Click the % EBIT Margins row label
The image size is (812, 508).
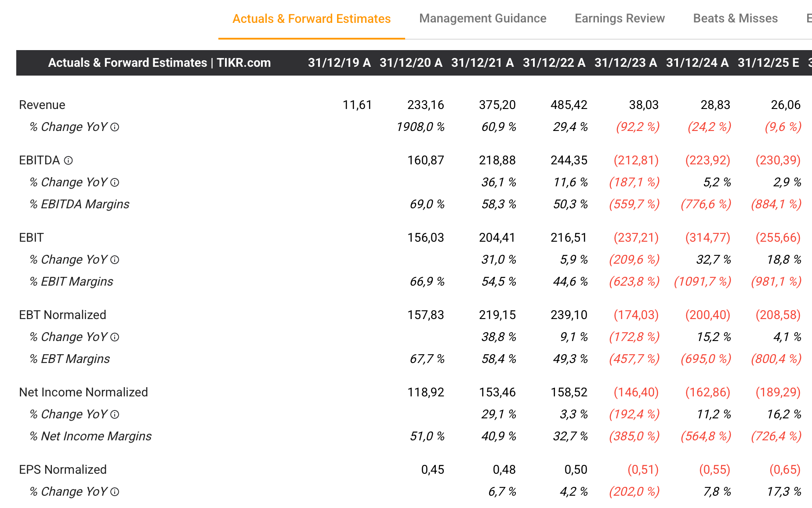(x=71, y=282)
